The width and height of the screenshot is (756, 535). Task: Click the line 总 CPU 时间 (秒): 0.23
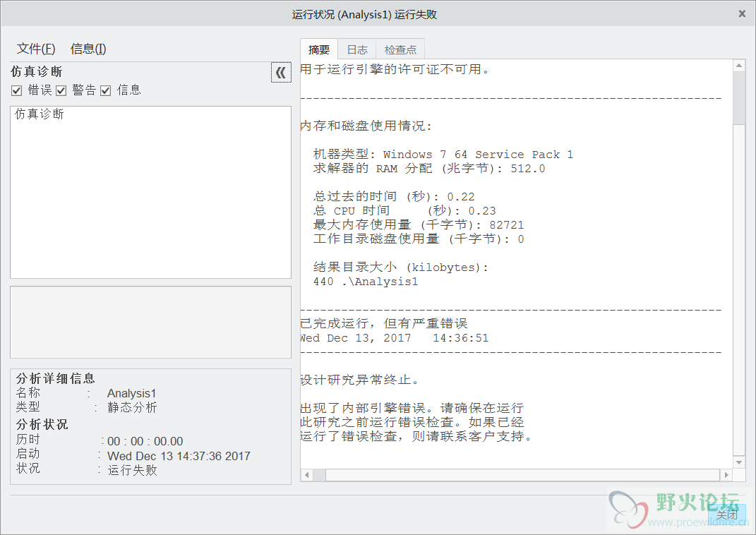[404, 210]
